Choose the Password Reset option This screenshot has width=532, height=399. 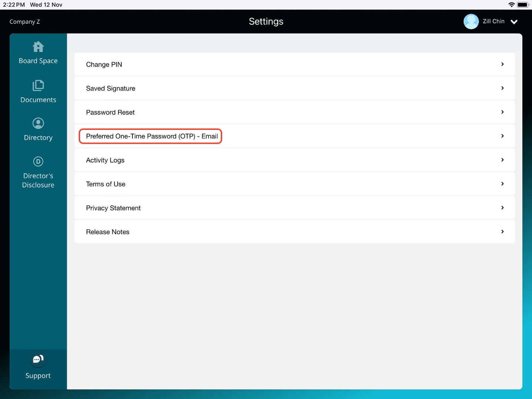(x=295, y=112)
